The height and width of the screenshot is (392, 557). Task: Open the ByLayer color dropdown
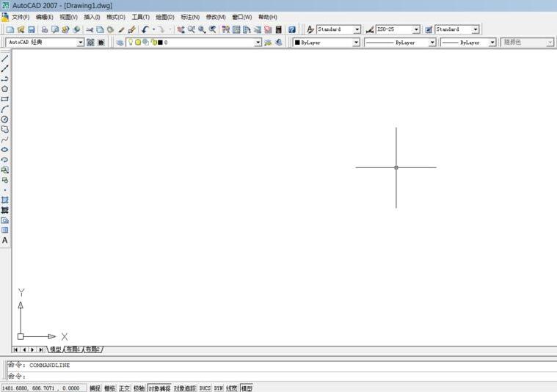coord(356,43)
